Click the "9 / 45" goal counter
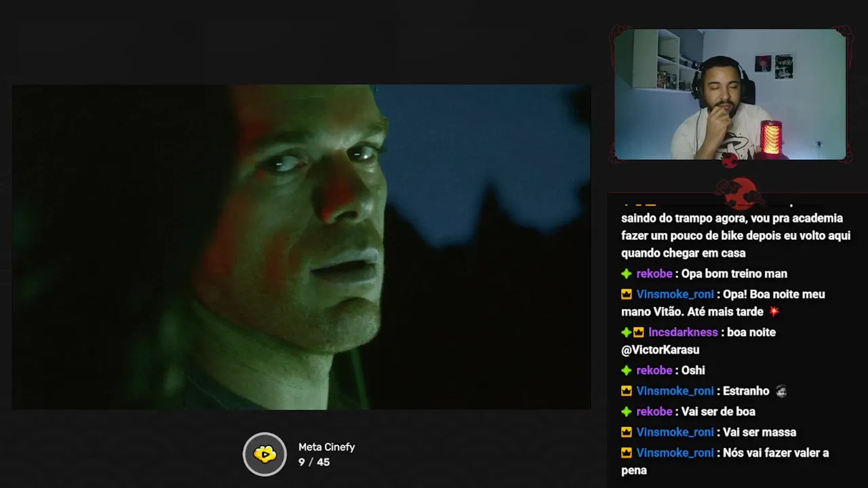 pos(314,462)
